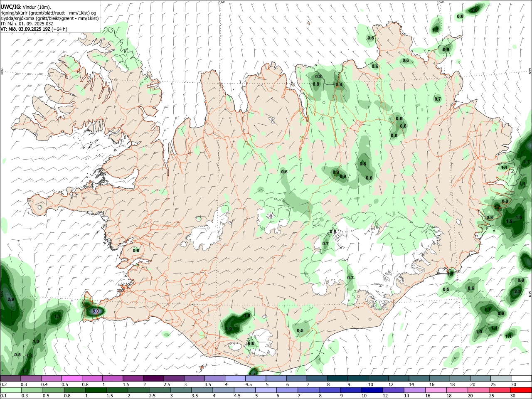Click the 6.0 precipitation value on the map
The height and width of the screenshot is (399, 532).
coord(95,311)
